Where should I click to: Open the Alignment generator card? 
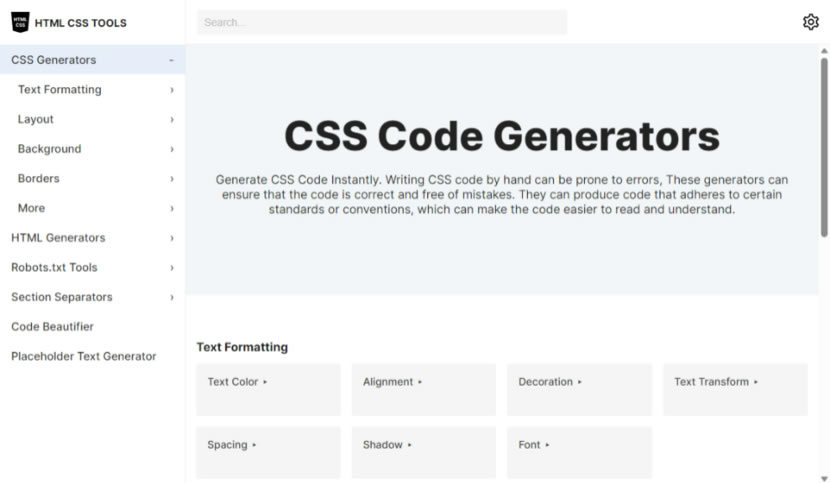click(423, 389)
